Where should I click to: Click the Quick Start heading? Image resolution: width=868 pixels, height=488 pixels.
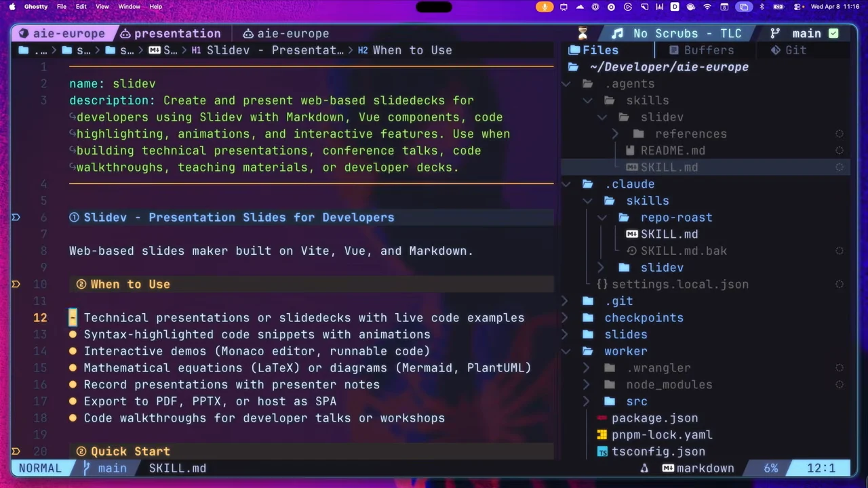pos(130,451)
